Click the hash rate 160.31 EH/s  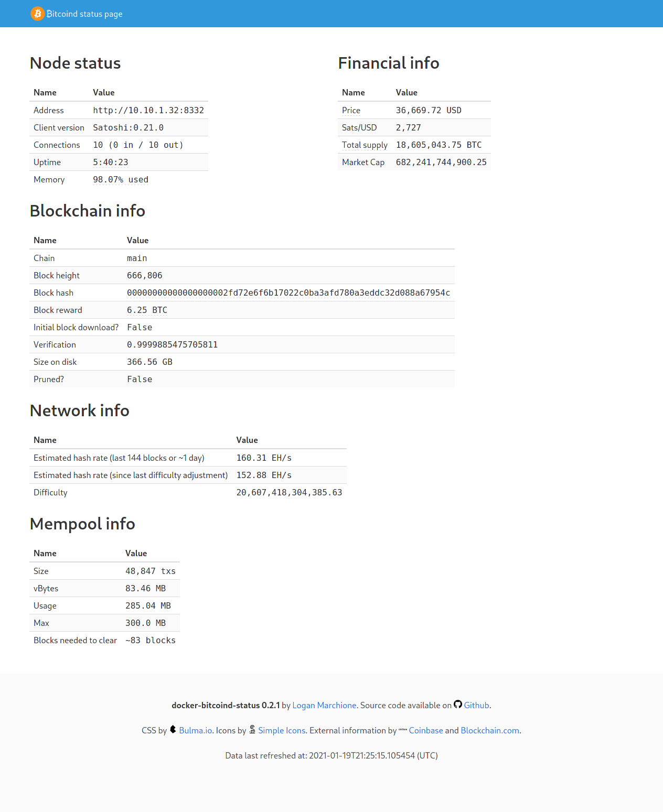[264, 458]
